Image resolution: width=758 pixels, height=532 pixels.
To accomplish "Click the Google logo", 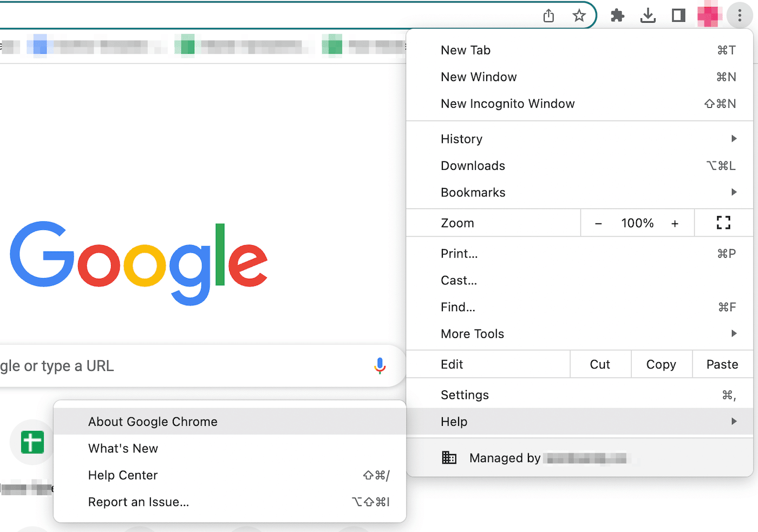I will [x=139, y=263].
